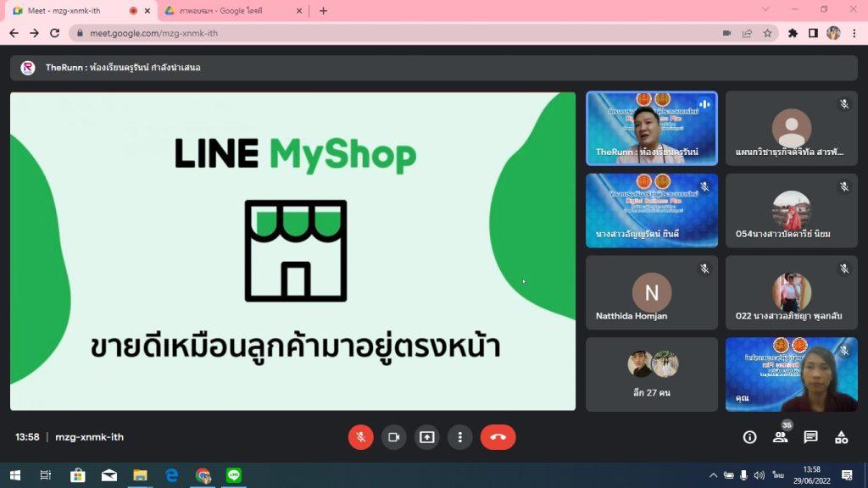Viewport: 868px width, 488px height.
Task: Share this page icon in address bar
Action: [748, 33]
